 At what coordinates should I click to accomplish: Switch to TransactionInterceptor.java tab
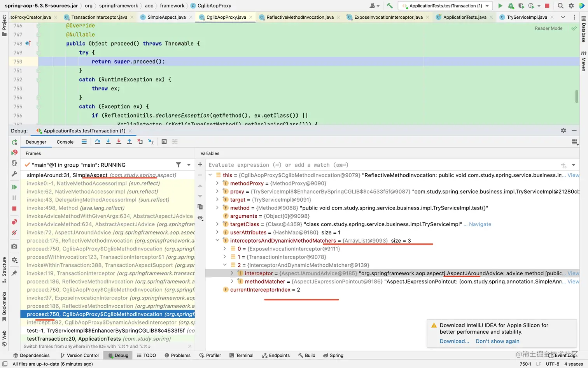(x=99, y=17)
